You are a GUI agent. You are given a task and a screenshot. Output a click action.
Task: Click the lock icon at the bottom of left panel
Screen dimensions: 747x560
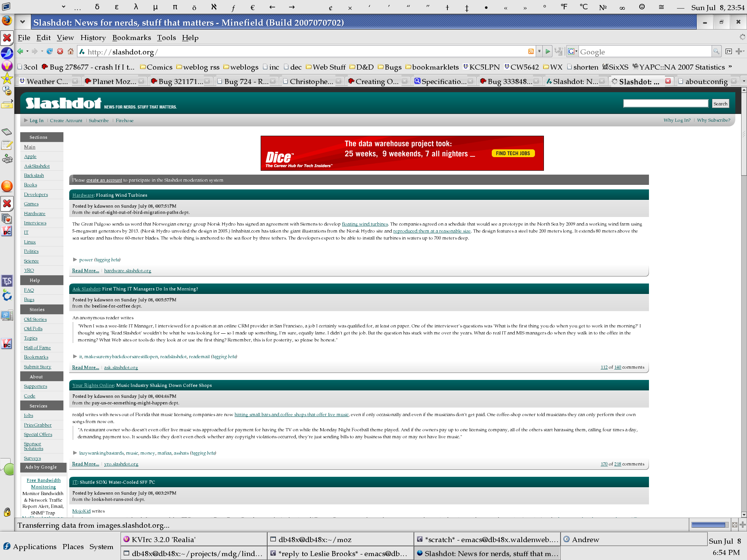click(x=7, y=512)
